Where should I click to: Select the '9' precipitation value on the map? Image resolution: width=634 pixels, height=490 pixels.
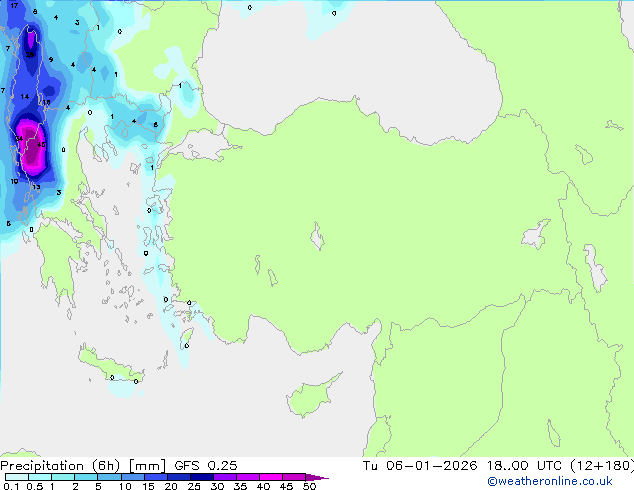(51, 59)
